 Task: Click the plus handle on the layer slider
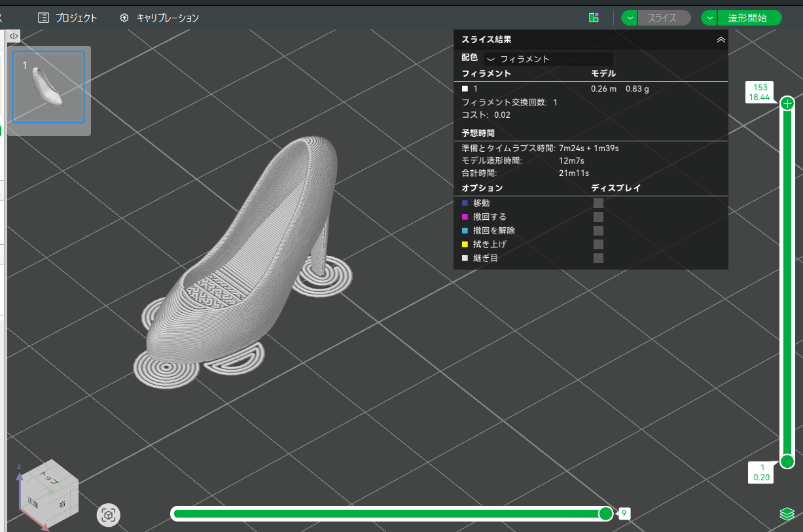pyautogui.click(x=787, y=103)
